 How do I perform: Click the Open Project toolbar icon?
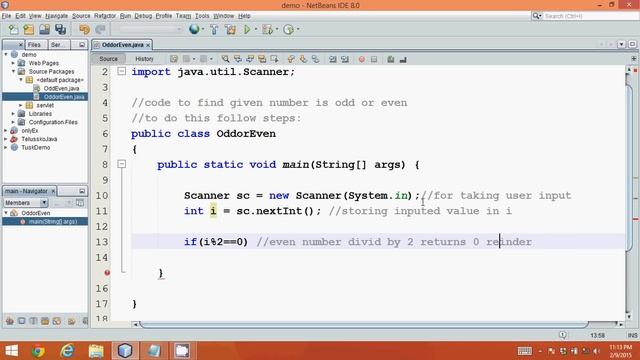pyautogui.click(x=44, y=29)
